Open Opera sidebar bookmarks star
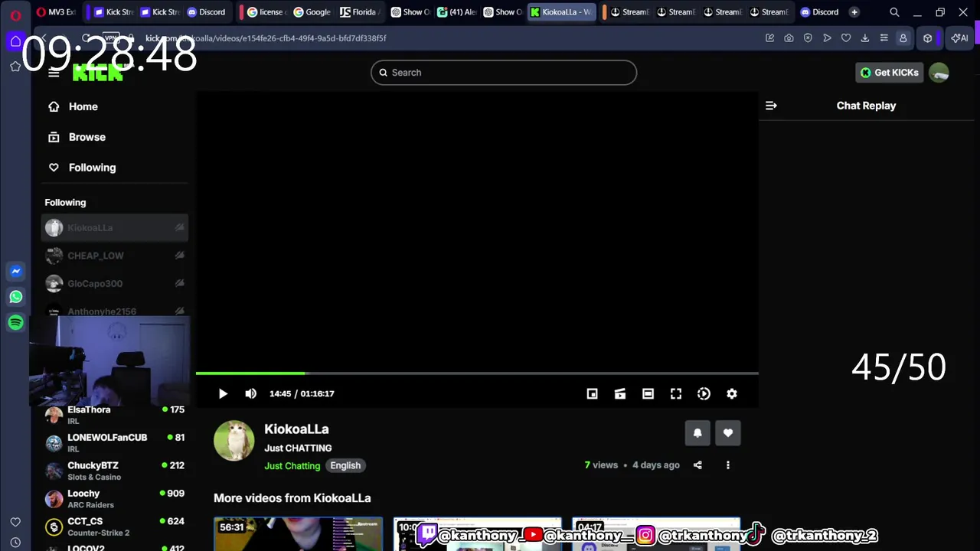This screenshot has width=980, height=551. (x=15, y=67)
